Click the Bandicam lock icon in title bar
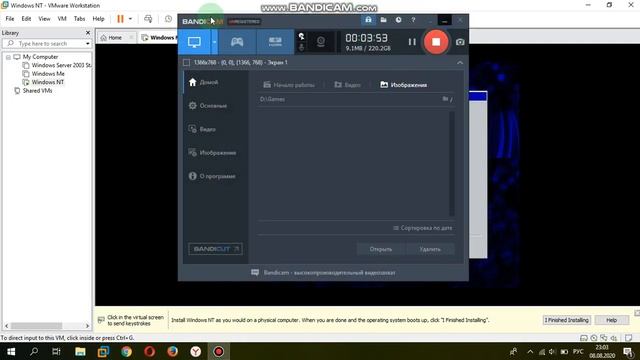Image resolution: width=640 pixels, height=360 pixels. coord(368,20)
